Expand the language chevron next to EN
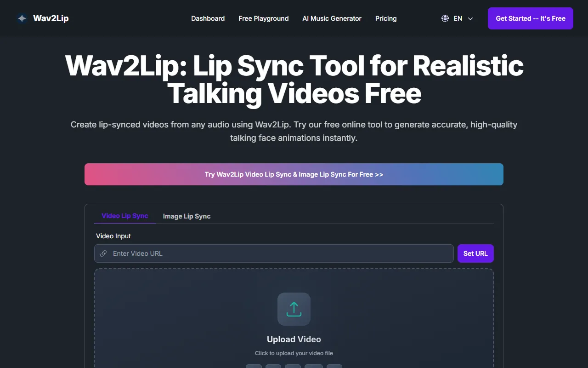 click(470, 19)
